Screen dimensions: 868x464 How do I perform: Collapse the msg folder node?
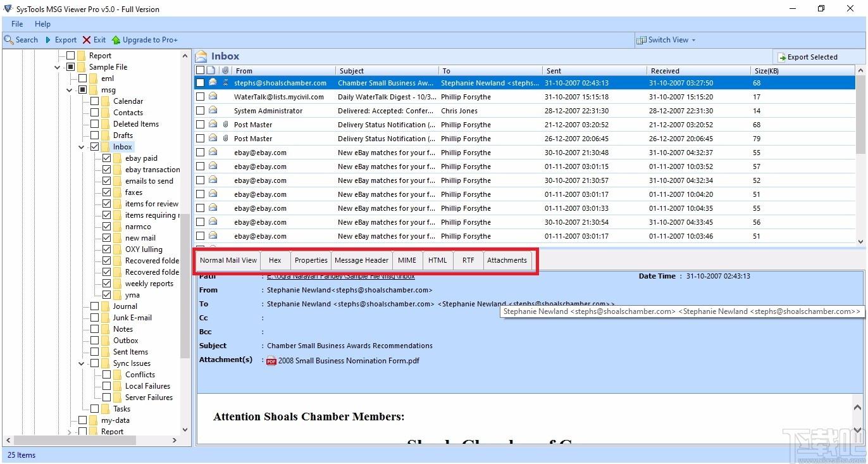pos(70,90)
